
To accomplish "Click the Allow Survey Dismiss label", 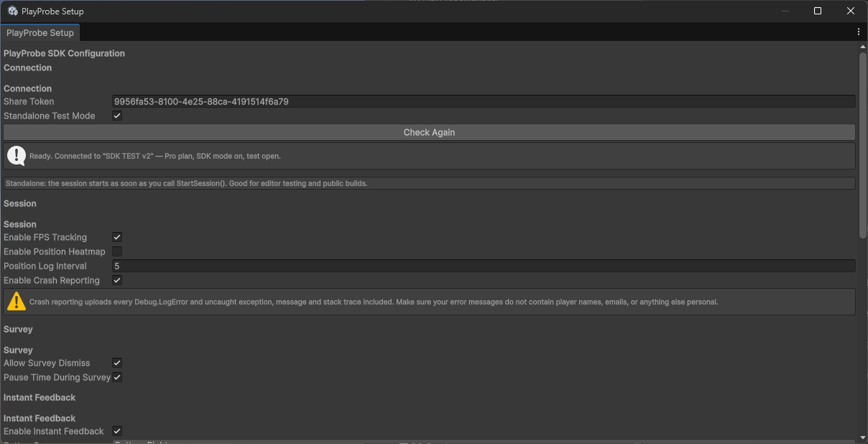I will [47, 363].
